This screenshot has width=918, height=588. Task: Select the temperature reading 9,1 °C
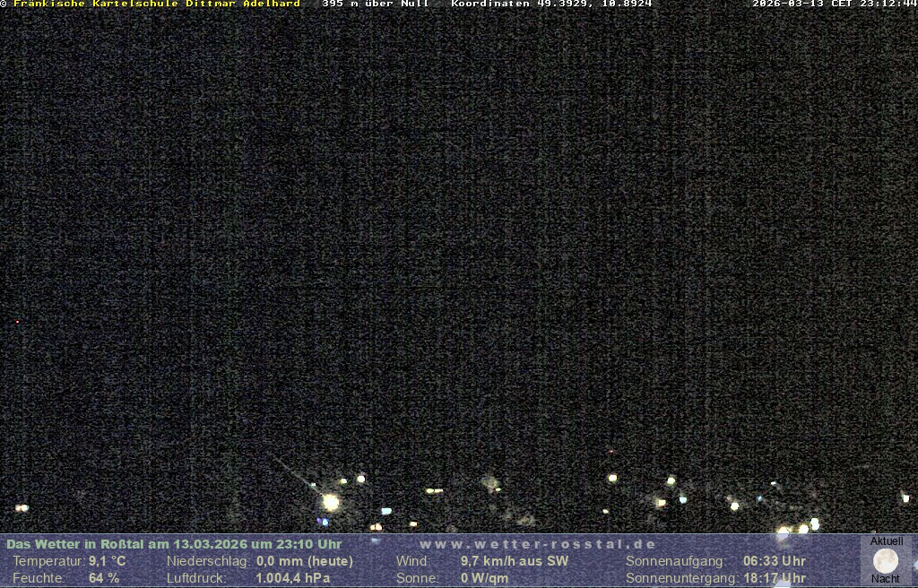point(107,561)
